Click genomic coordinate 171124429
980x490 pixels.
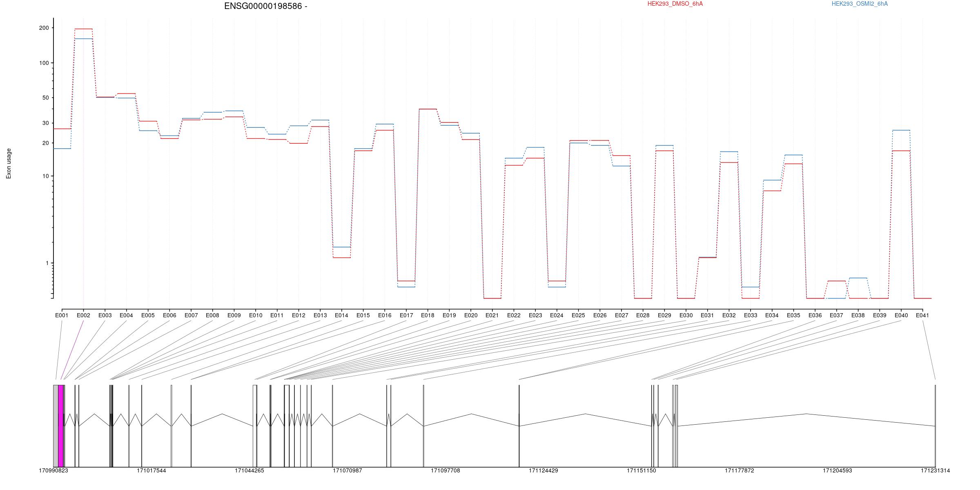(x=543, y=470)
